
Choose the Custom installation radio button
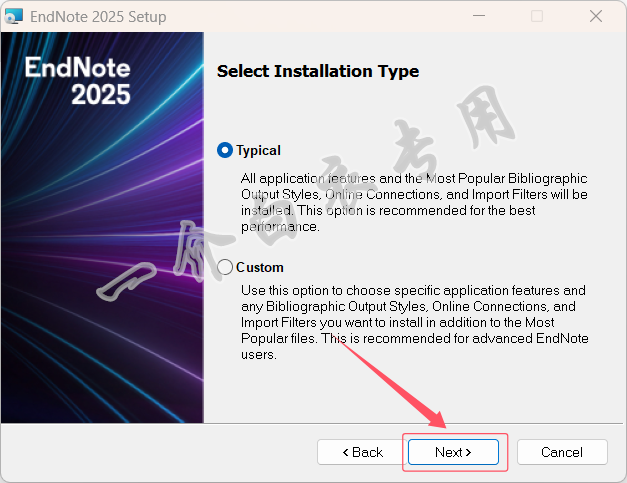point(225,267)
